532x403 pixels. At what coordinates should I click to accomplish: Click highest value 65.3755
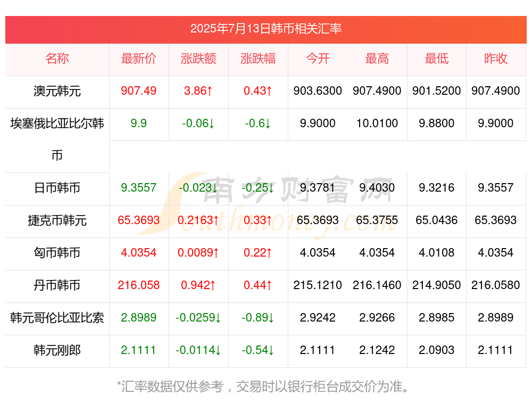point(377,220)
